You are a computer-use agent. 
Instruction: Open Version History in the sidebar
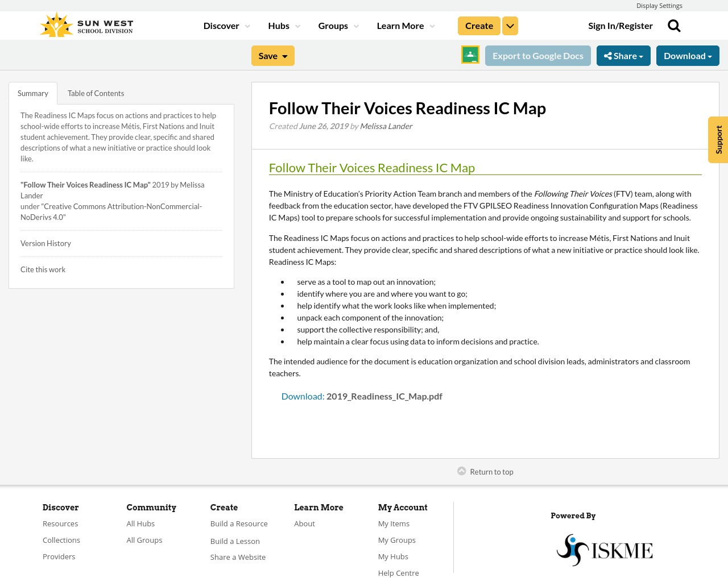tap(45, 242)
